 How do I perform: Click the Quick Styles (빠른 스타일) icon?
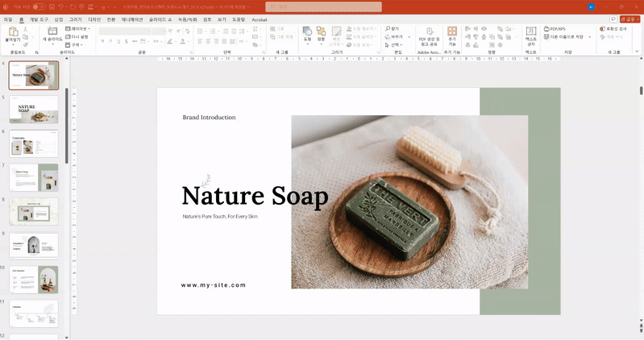coord(336,31)
